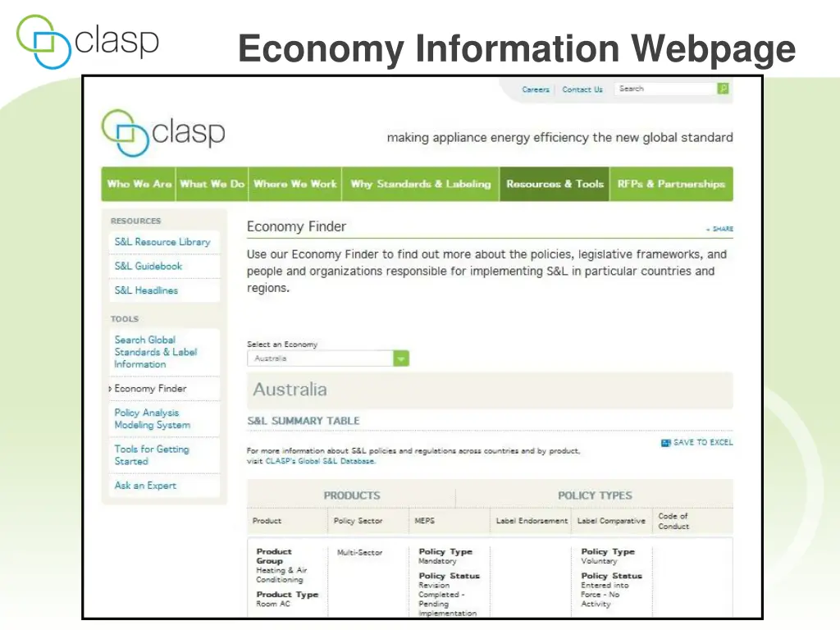Open the Select an Economy dropdown arrow
Viewport: 840px width, 630px height.
click(x=400, y=358)
